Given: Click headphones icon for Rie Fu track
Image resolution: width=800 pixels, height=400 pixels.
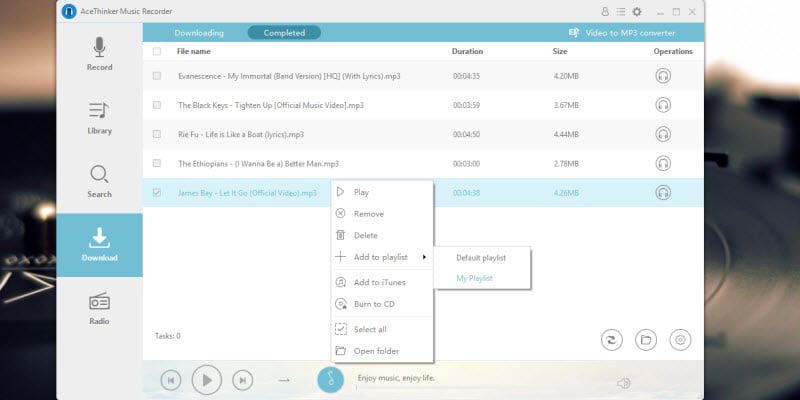Looking at the screenshot, I should click(663, 134).
